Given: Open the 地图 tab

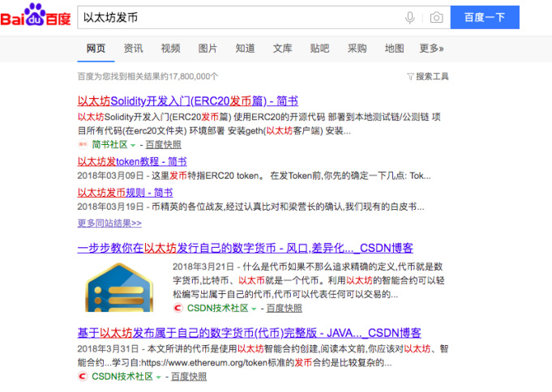Looking at the screenshot, I should (394, 49).
